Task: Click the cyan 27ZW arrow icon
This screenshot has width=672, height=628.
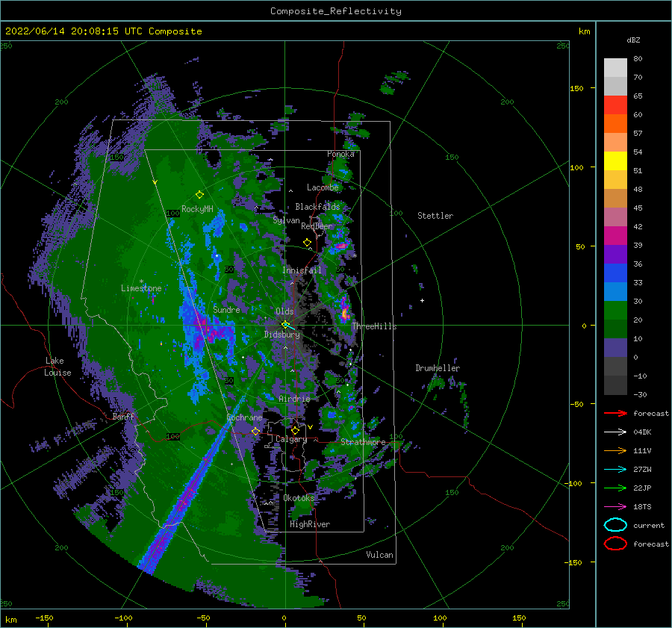Action: click(615, 469)
